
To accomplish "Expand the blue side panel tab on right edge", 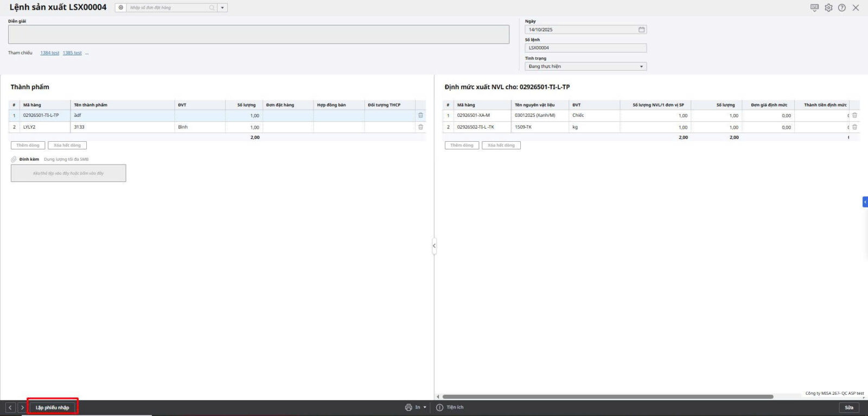I will click(x=865, y=202).
